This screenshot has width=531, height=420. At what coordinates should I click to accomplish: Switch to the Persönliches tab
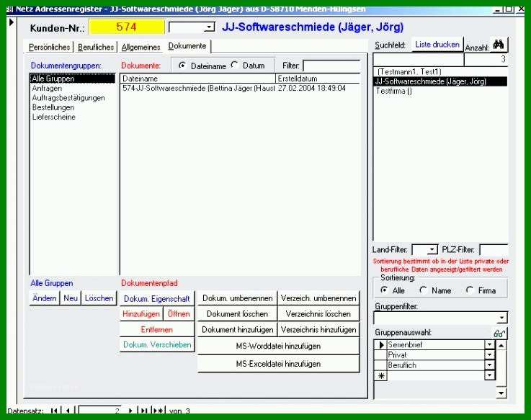coord(50,47)
